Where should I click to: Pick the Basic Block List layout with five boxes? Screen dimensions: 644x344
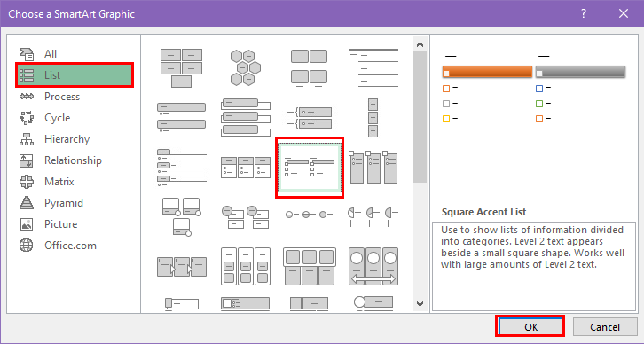click(x=181, y=67)
